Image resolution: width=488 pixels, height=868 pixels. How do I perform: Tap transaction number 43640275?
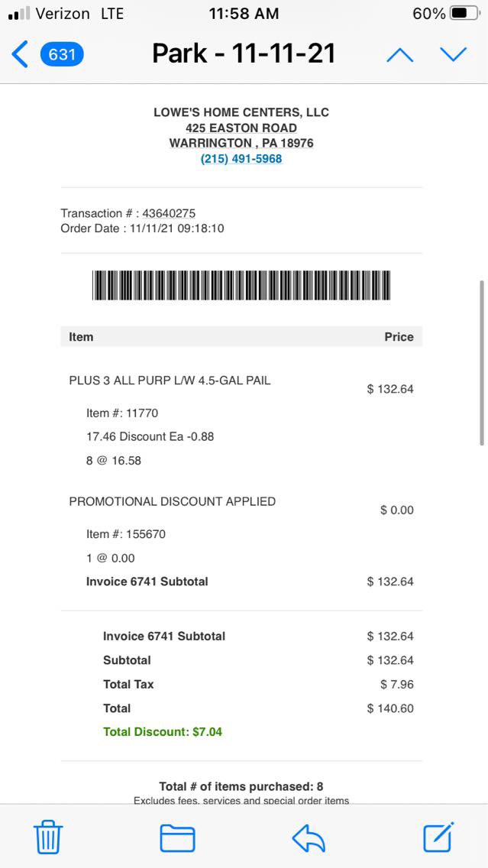click(169, 213)
